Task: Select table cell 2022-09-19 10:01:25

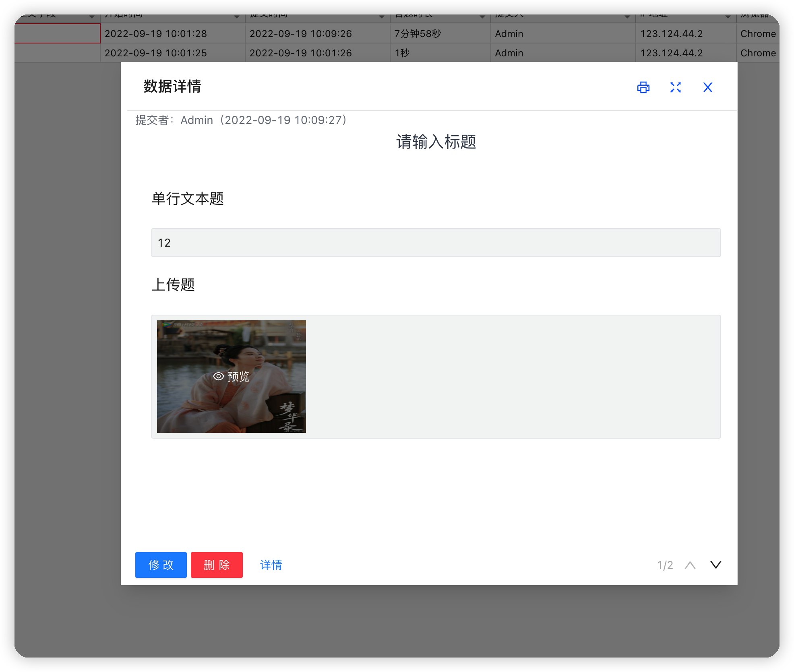Action: tap(173, 53)
